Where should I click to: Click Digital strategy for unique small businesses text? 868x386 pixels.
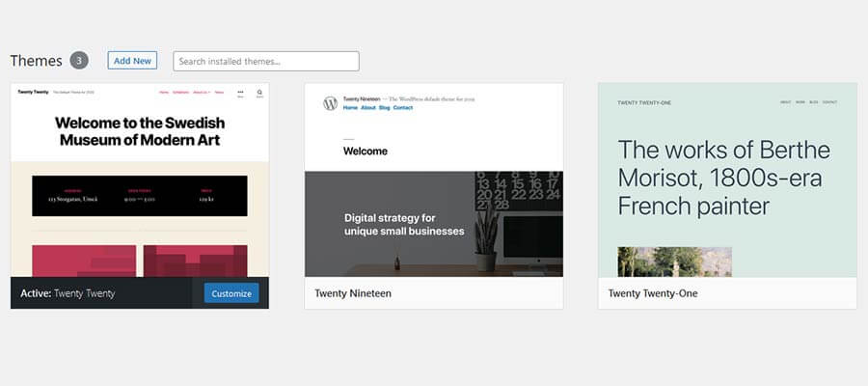(404, 225)
